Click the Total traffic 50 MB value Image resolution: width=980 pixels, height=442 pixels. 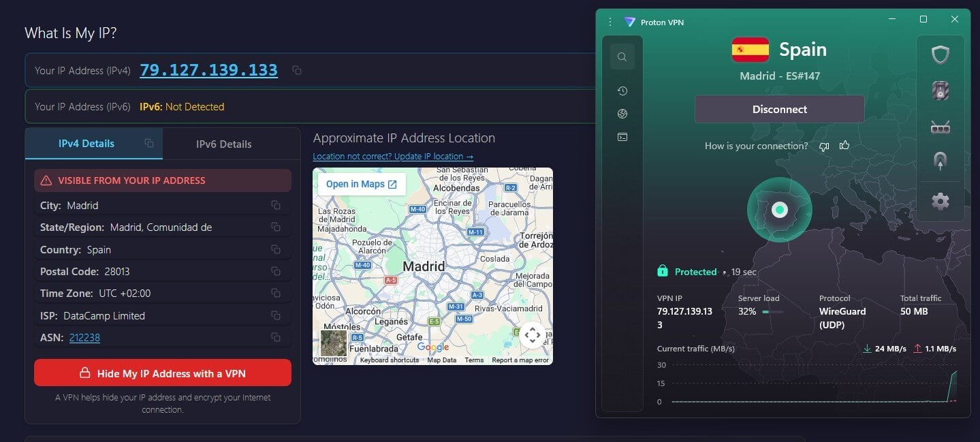point(915,311)
